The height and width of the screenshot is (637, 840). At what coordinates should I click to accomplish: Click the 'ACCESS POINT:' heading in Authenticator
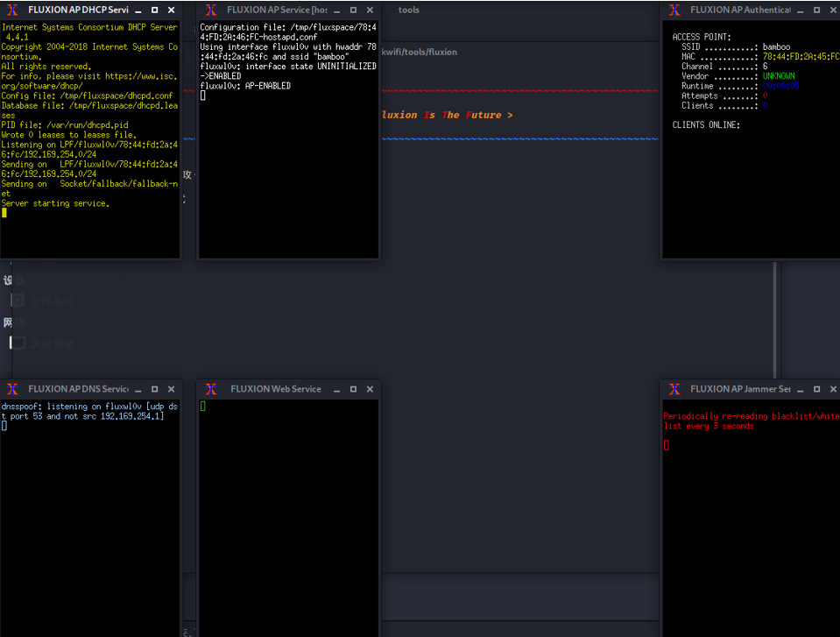point(702,37)
